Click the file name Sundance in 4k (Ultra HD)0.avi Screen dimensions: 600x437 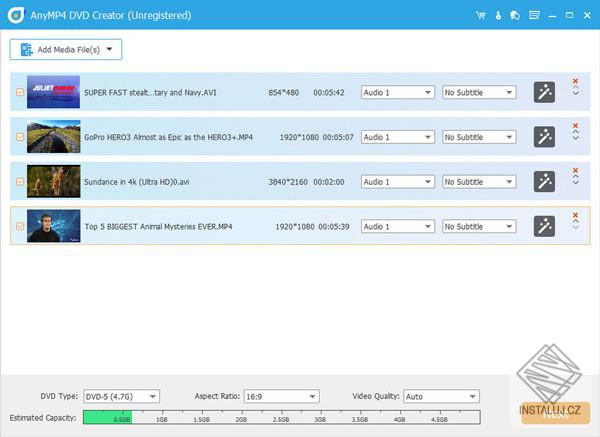pos(137,182)
